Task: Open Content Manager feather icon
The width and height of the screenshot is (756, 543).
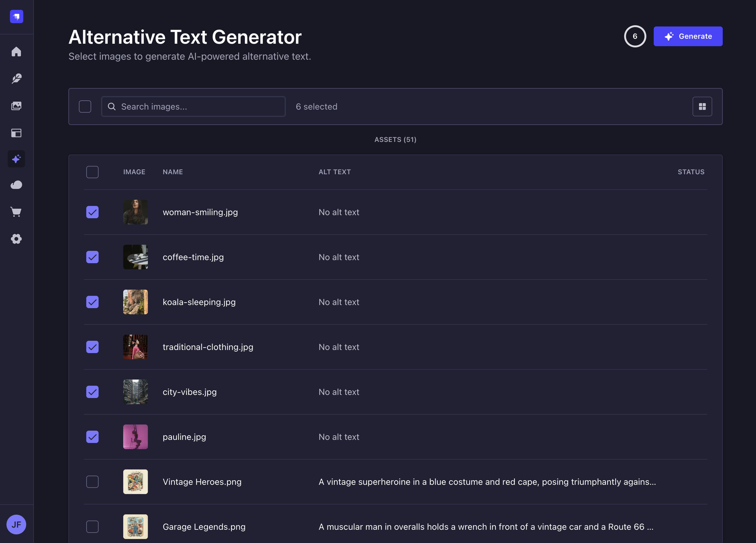Action: (x=16, y=78)
